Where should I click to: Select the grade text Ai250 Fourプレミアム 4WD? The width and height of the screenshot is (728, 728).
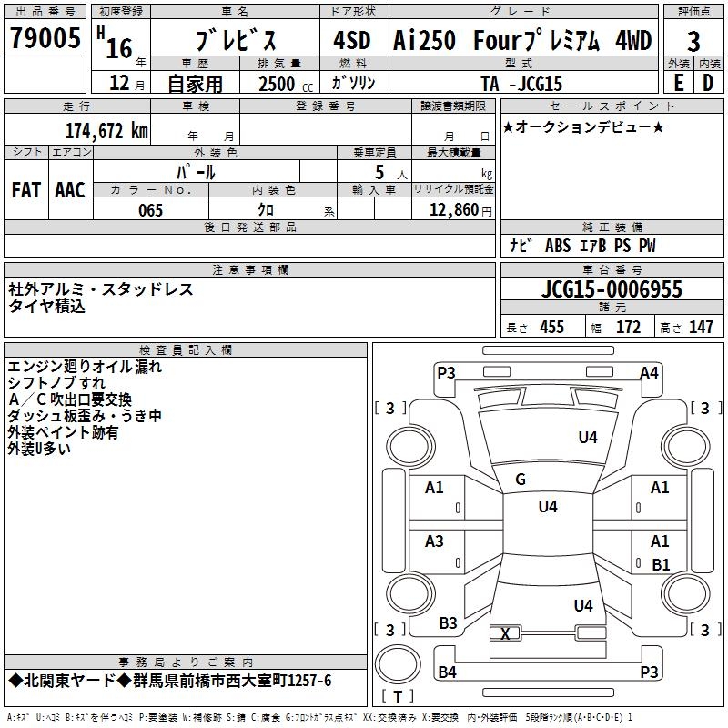point(522,39)
